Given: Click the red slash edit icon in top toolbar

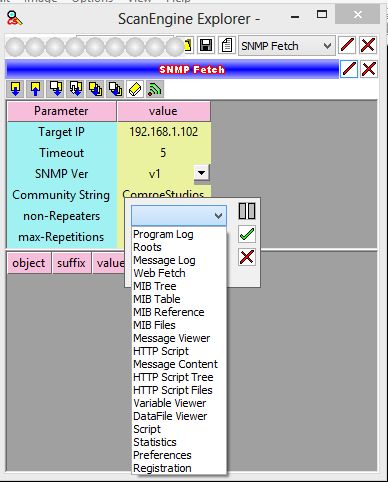Looking at the screenshot, I should [347, 45].
